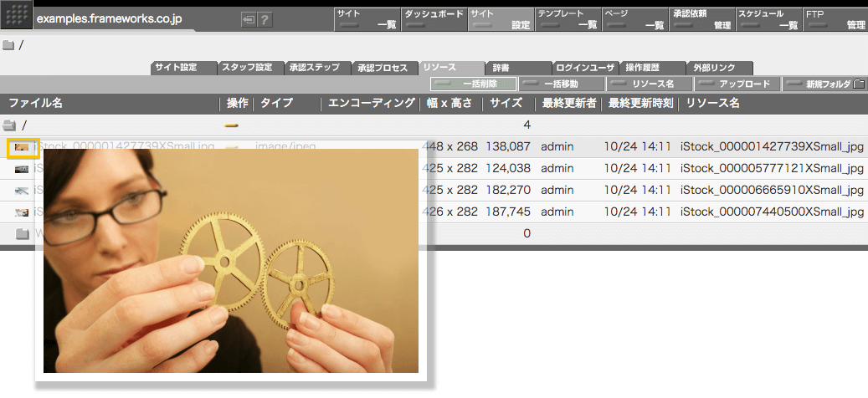Viewport: 868px width, 398px height.
Task: Click the エンコーディング column header
Action: click(372, 104)
